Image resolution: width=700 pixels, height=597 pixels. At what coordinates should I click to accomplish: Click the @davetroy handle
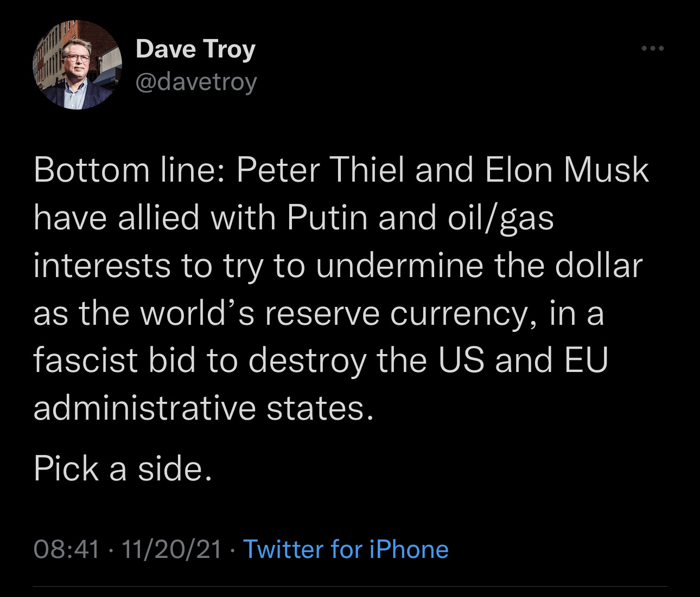click(196, 82)
